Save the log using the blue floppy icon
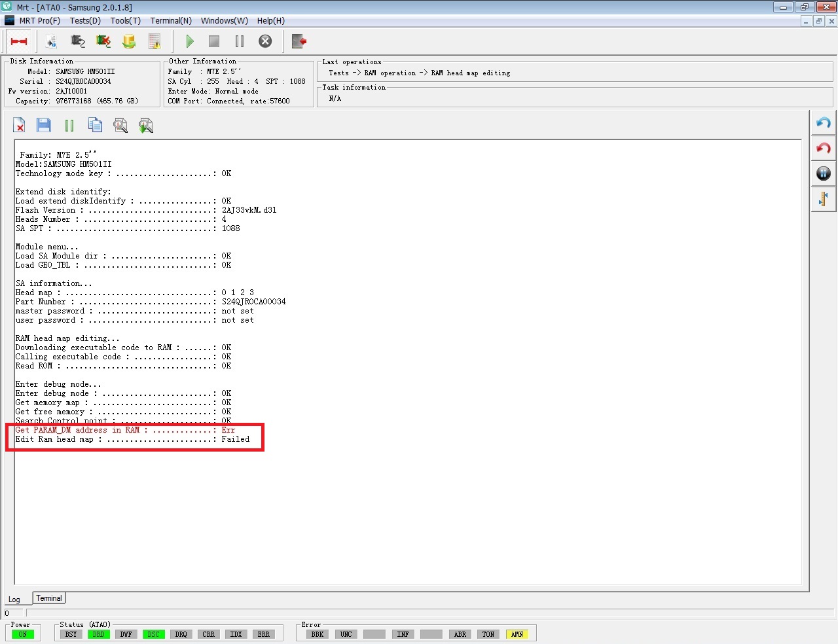 click(44, 124)
